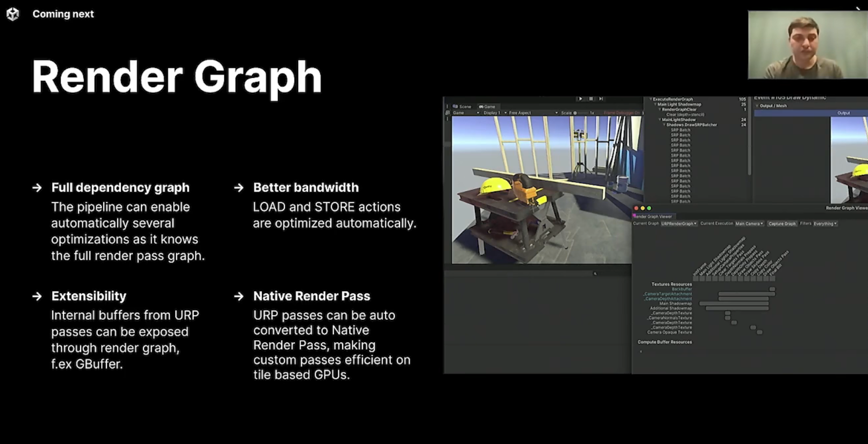Click the Full dependency graph heading
The height and width of the screenshot is (444, 868).
point(120,188)
